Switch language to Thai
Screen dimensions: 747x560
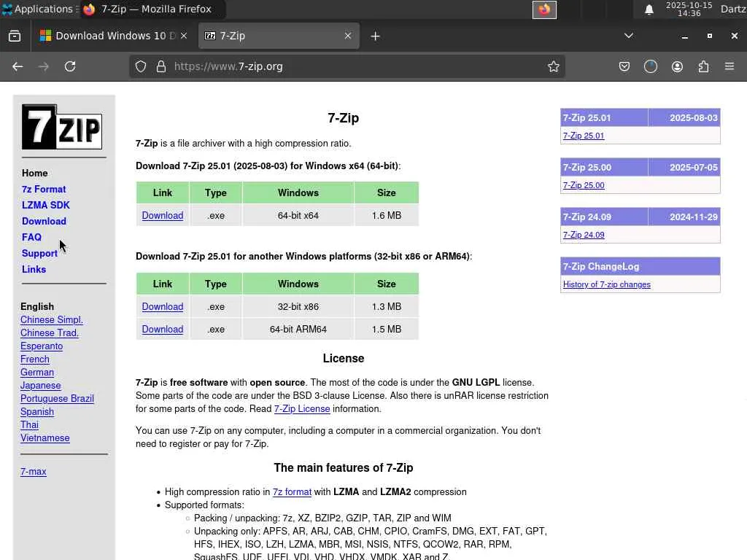pos(29,425)
